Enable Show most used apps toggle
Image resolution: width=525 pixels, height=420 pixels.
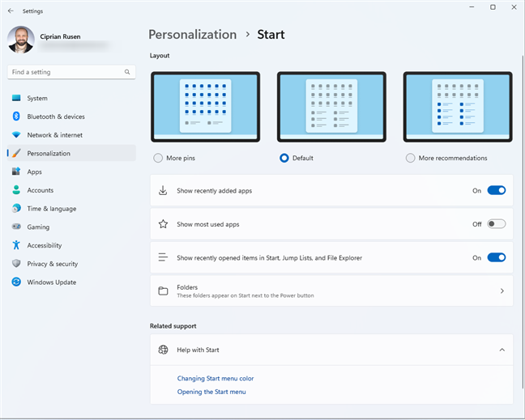496,223
